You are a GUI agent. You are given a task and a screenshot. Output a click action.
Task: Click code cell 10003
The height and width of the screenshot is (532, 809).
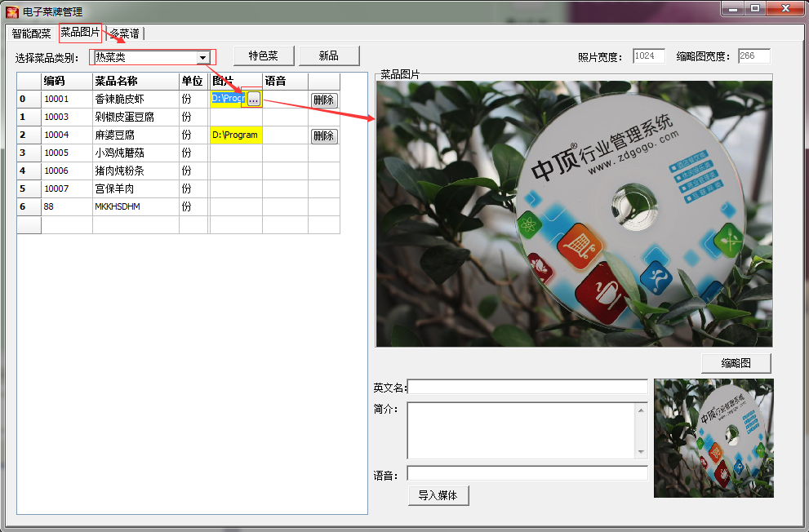point(67,117)
